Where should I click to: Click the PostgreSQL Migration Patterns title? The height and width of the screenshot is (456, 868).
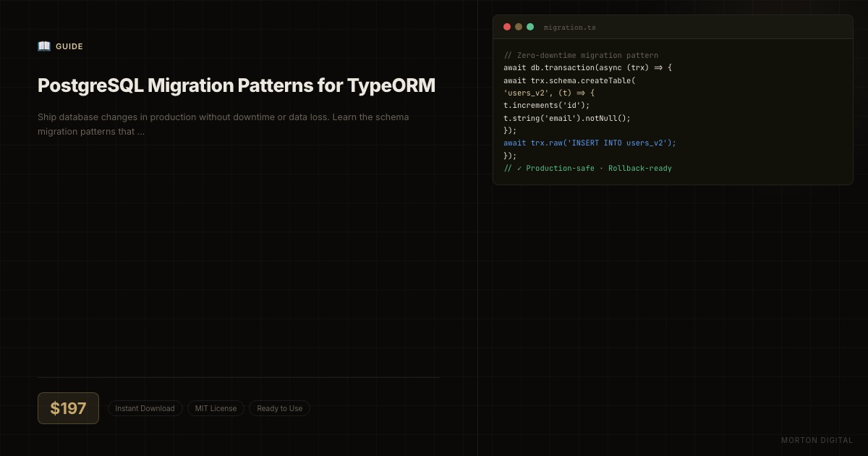point(237,85)
